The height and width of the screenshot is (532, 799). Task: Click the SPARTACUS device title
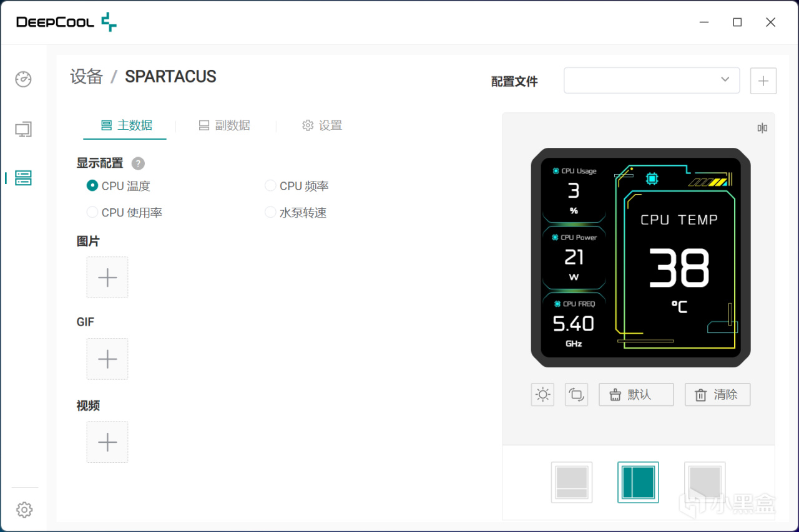(x=170, y=77)
